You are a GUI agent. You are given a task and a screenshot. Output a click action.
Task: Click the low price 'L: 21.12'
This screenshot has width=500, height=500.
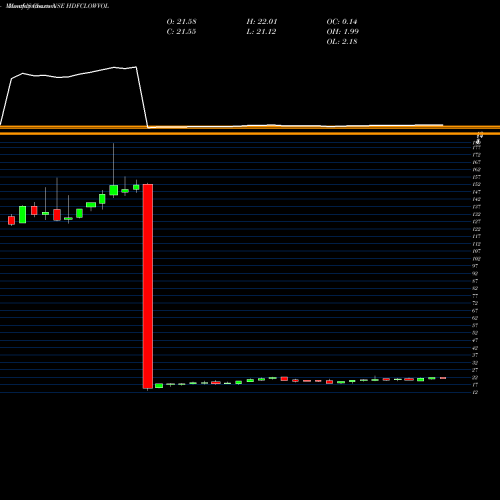pyautogui.click(x=261, y=31)
